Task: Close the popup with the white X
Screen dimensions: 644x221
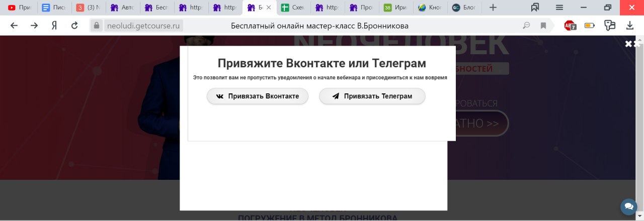Action: pyautogui.click(x=628, y=44)
